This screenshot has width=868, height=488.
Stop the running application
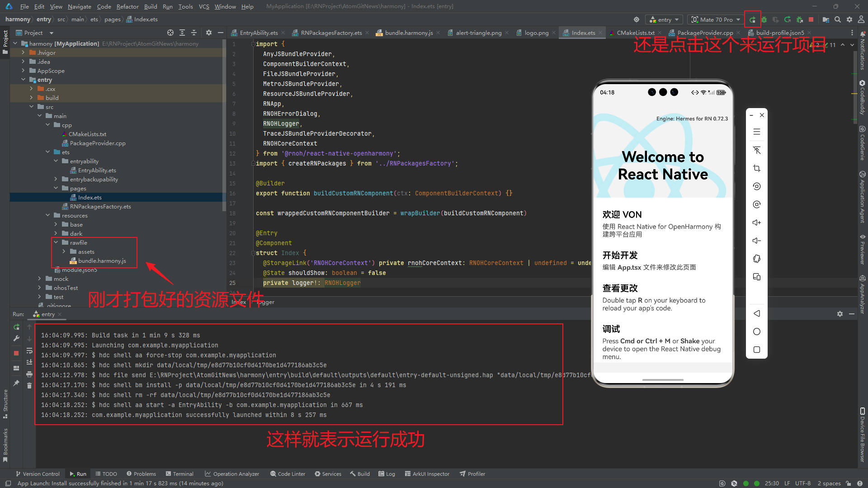[x=812, y=19]
